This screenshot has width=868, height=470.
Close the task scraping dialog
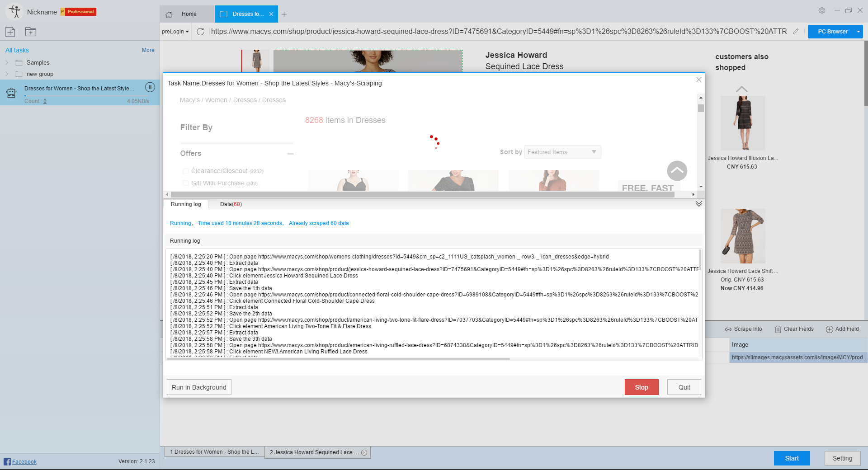pos(699,80)
